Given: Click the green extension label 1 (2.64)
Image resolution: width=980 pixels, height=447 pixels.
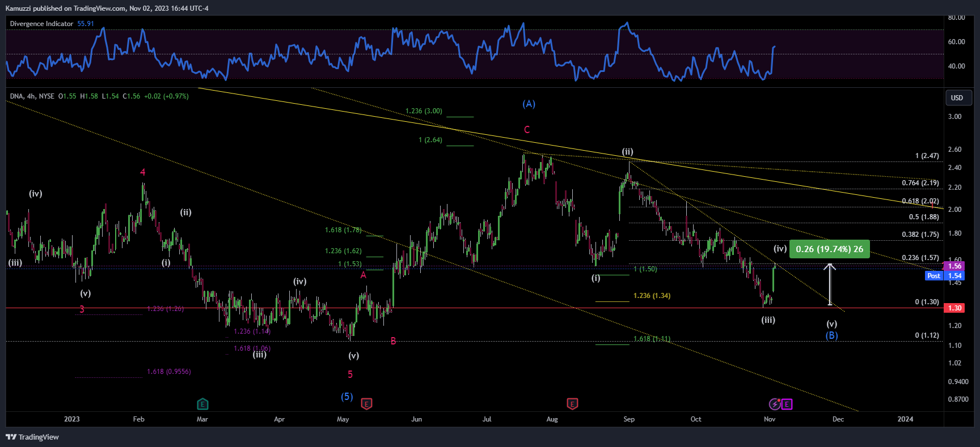Looking at the screenshot, I should click(430, 140).
